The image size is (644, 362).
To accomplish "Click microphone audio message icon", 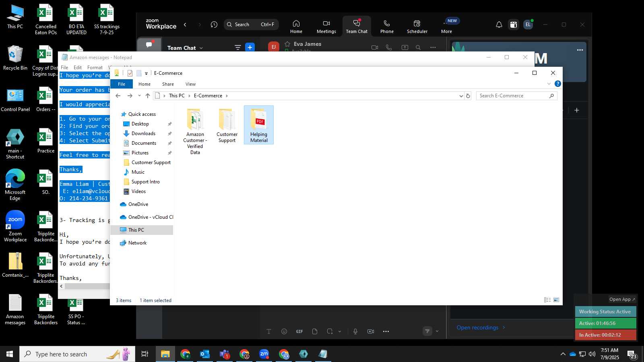I will point(355,331).
